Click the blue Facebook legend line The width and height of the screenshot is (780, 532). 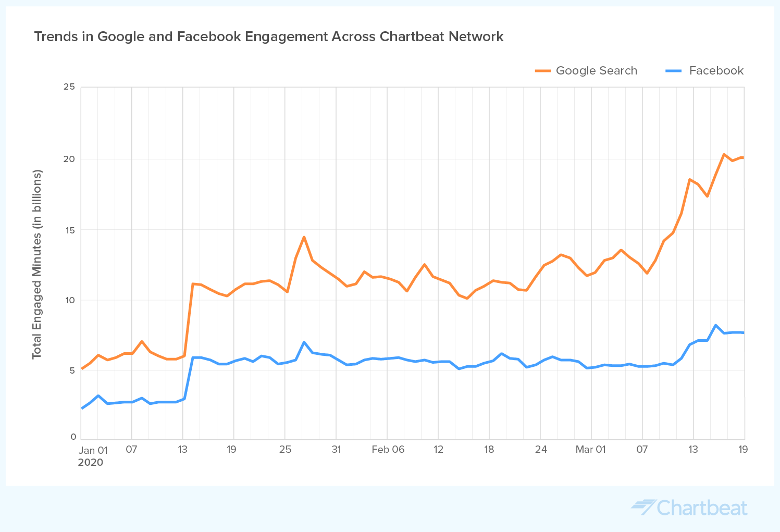(674, 71)
